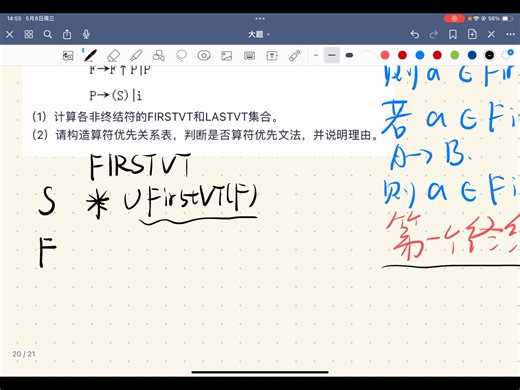This screenshot has height=390, width=520.
Task: Open the thumbnail grid view
Action: coord(29,34)
